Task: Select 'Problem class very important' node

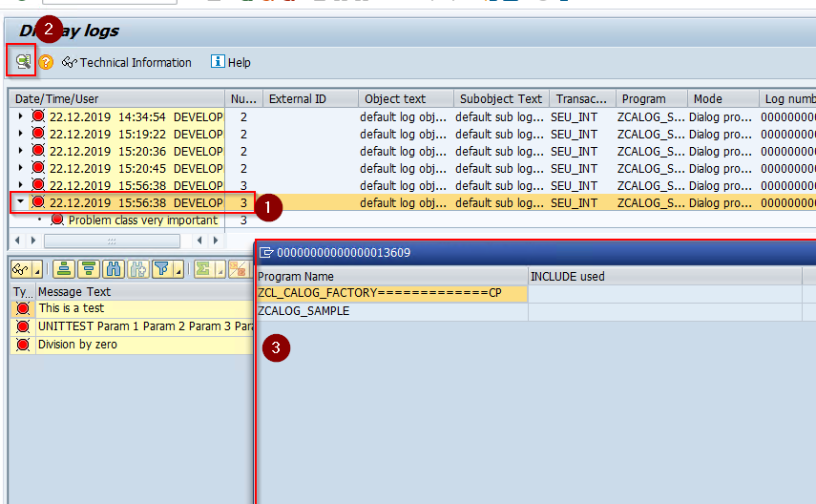Action: point(142,220)
